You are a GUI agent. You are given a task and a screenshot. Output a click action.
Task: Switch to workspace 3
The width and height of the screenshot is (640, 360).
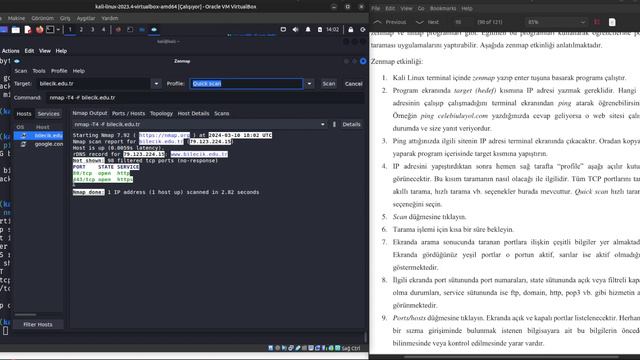[x=92, y=29]
